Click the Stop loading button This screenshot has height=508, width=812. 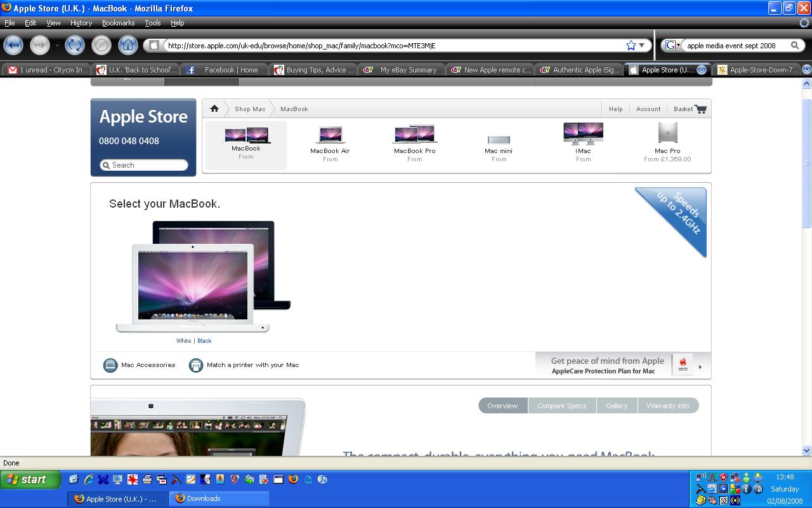coord(101,45)
